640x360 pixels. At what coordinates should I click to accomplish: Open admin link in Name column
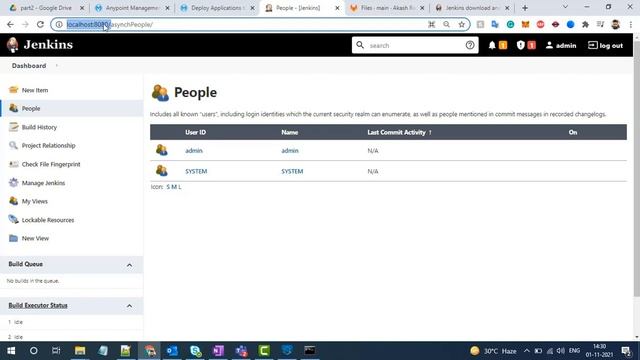click(x=290, y=151)
